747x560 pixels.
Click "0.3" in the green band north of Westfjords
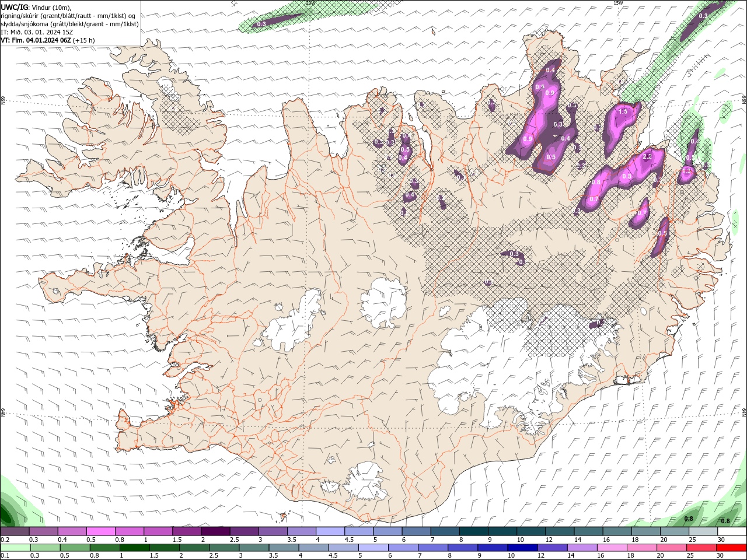click(261, 24)
